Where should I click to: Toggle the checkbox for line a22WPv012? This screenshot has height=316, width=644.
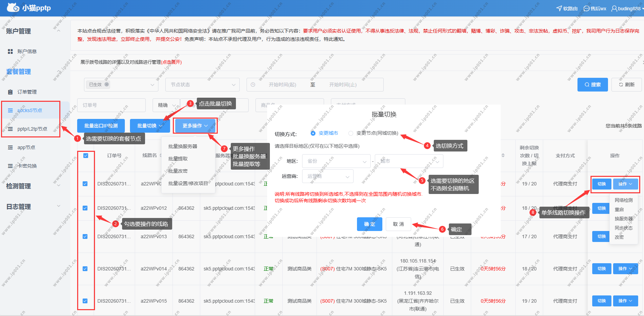click(85, 208)
